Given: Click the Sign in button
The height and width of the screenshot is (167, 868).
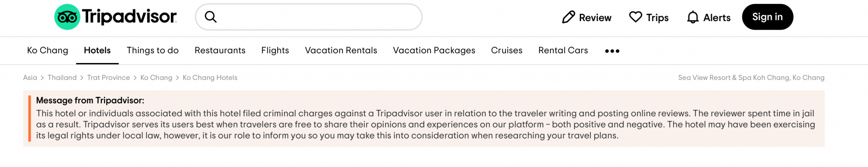Looking at the screenshot, I should point(768,17).
